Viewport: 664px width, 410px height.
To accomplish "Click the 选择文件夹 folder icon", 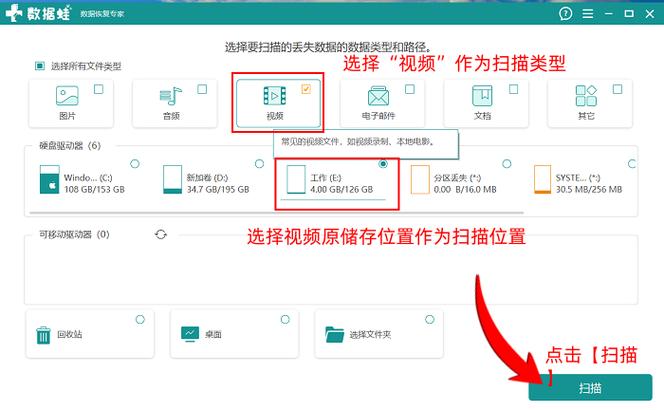I will pyautogui.click(x=335, y=334).
